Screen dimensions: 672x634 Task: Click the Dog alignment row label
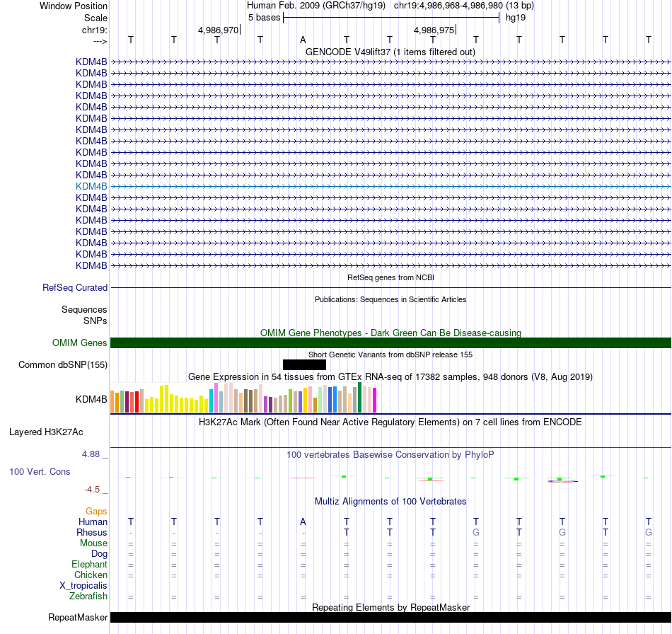(x=99, y=554)
